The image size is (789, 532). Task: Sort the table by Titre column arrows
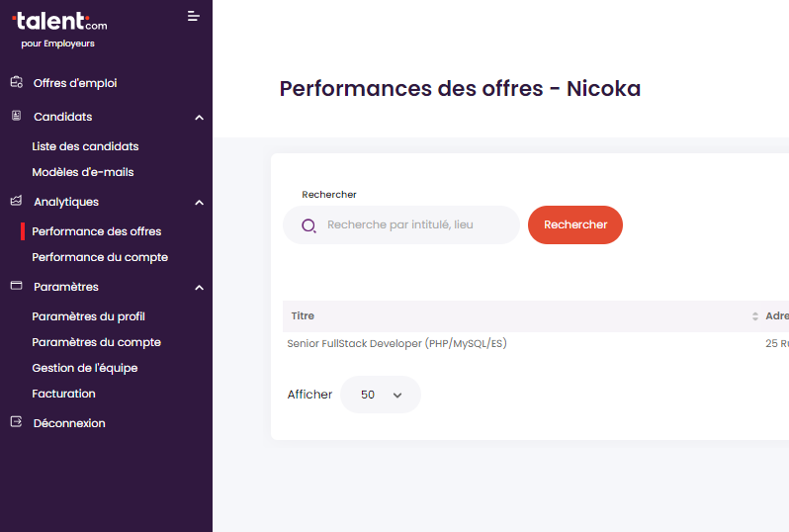pos(754,316)
